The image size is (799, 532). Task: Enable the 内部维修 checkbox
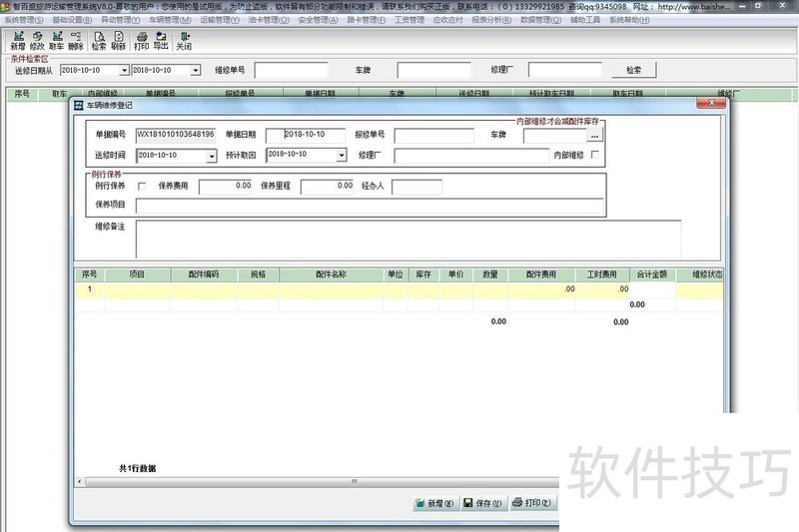(x=595, y=155)
